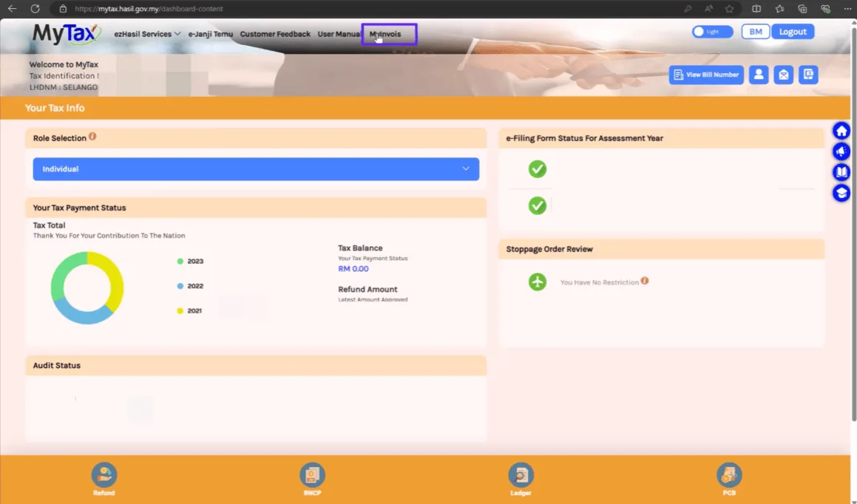The width and height of the screenshot is (857, 504).
Task: Click the donut chart of tax totals
Action: 87,287
